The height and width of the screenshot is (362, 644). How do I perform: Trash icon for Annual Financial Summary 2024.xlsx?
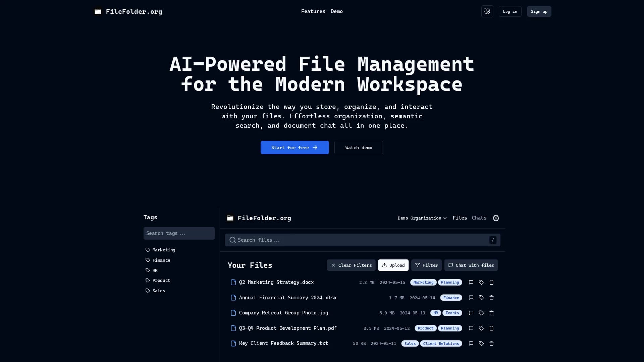pos(491,298)
